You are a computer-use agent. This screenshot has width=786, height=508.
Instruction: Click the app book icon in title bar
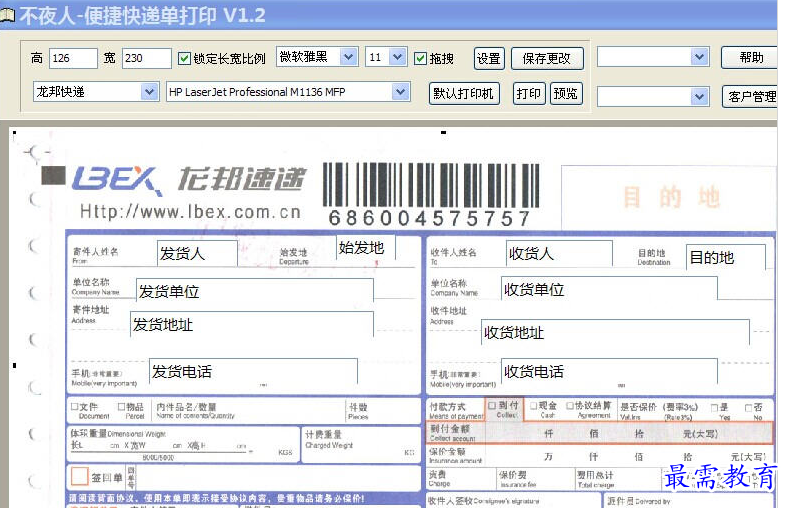7,15
